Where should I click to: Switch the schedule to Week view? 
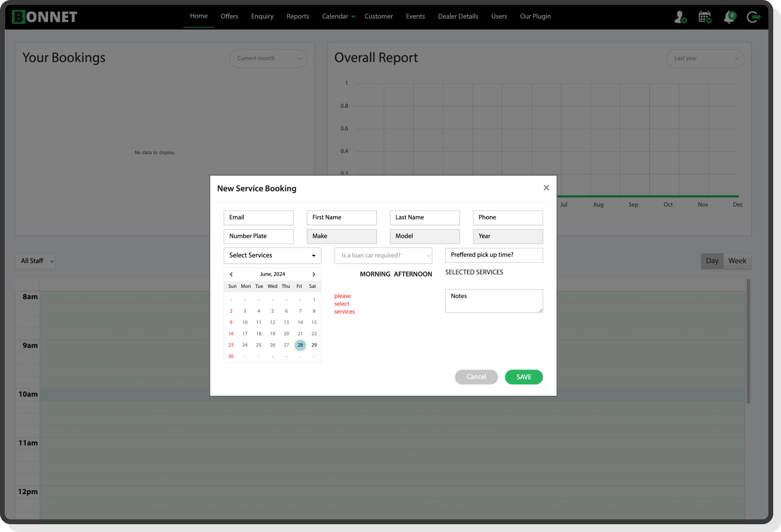737,261
